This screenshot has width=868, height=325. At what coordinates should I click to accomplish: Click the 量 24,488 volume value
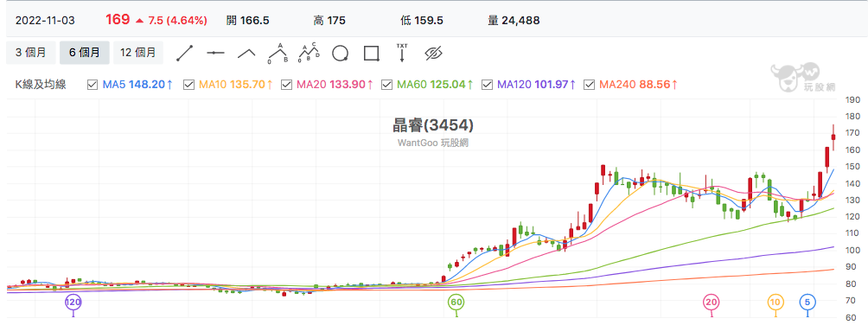click(514, 21)
